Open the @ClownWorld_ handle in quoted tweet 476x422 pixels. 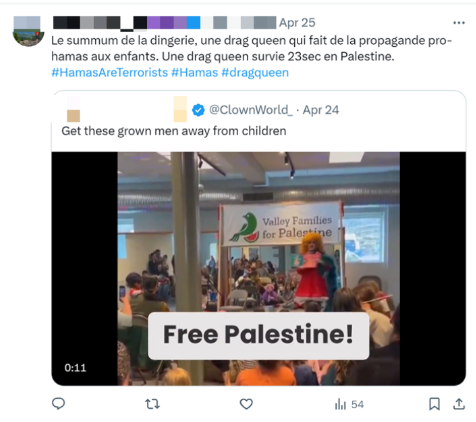point(251,110)
